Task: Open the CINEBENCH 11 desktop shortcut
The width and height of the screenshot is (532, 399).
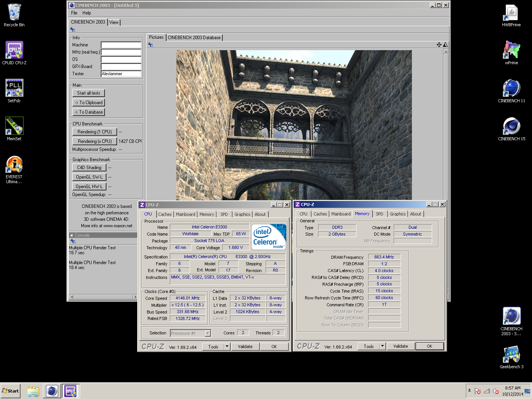Action: pyautogui.click(x=511, y=91)
